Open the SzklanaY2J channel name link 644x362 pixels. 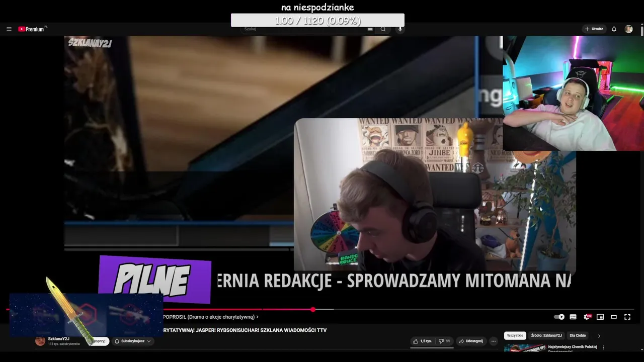point(59,339)
